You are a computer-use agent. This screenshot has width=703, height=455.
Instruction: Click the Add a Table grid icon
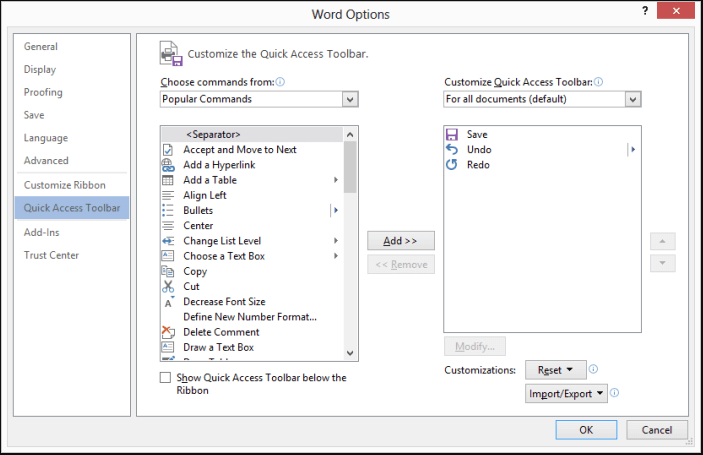168,180
